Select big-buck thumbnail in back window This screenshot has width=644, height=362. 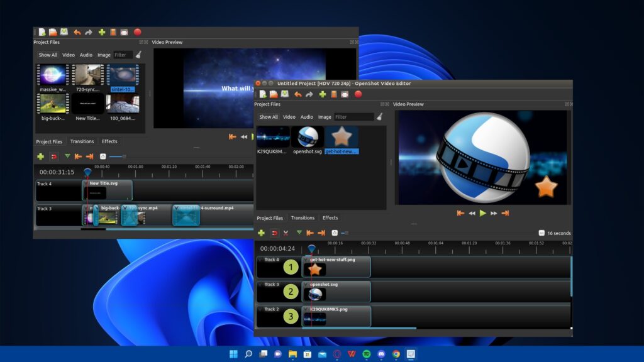[x=53, y=104]
